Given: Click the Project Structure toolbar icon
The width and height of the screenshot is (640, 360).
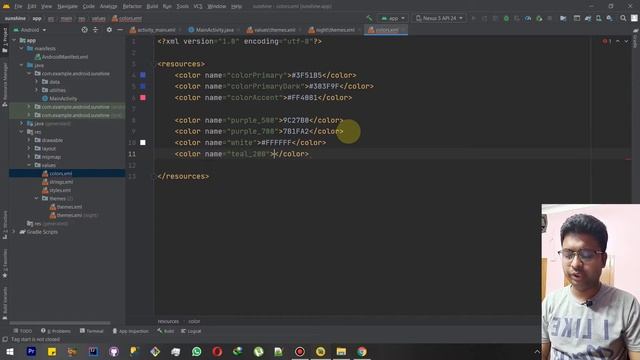Looking at the screenshot, I should point(563,18).
